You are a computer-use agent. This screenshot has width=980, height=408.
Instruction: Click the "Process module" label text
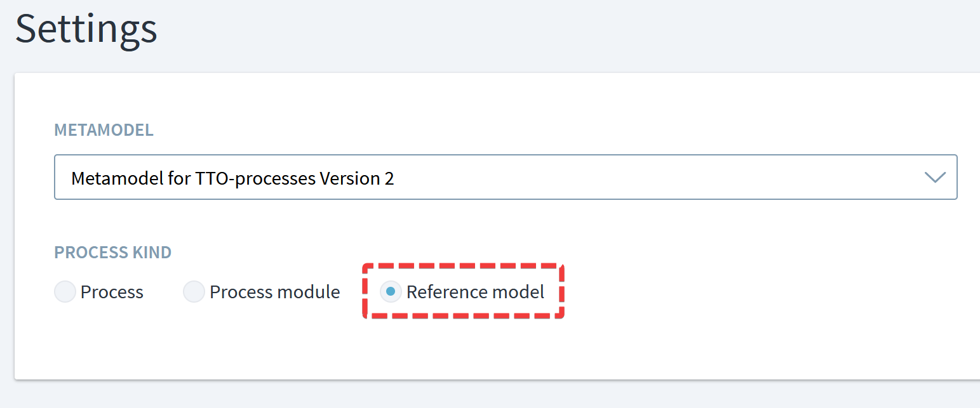[274, 292]
